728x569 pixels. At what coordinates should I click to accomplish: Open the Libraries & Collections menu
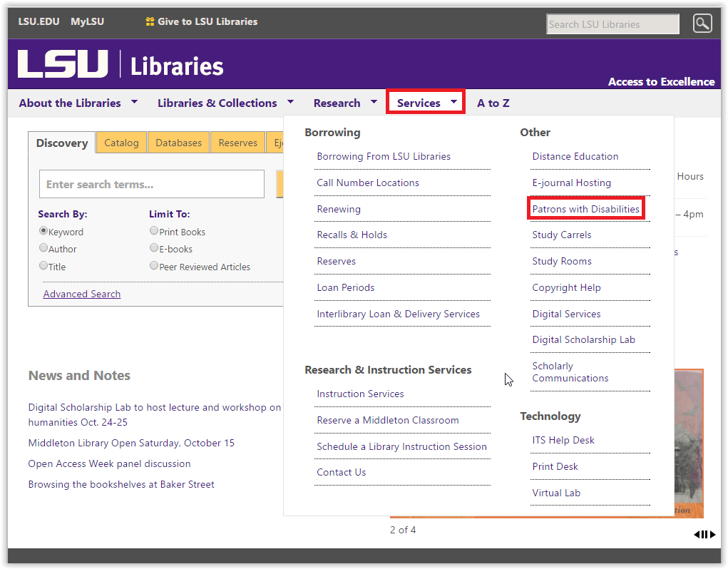coord(217,103)
